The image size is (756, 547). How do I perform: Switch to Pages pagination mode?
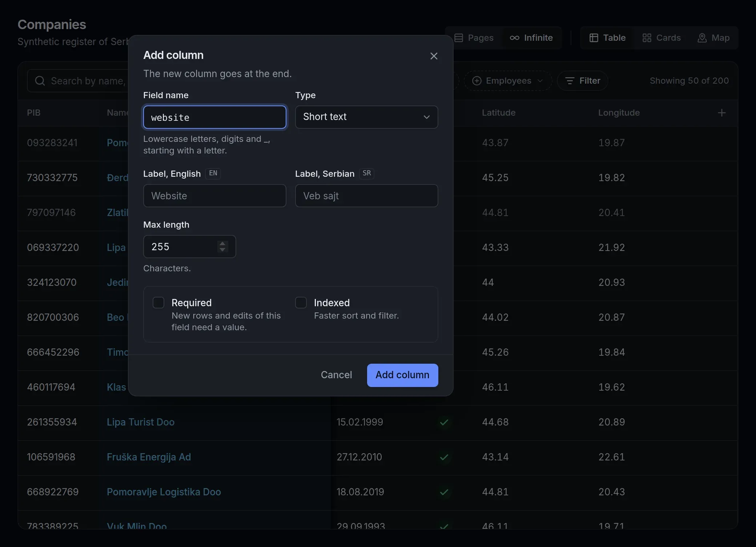474,38
